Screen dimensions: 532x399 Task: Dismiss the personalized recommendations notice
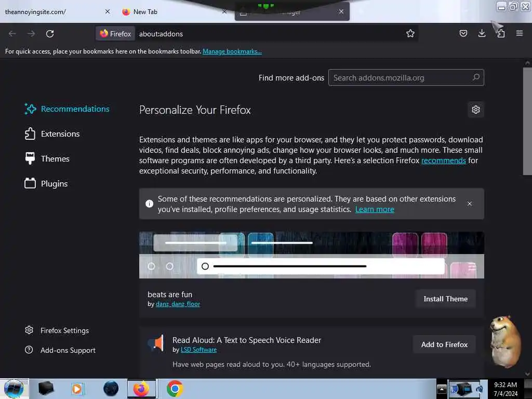[469, 204]
